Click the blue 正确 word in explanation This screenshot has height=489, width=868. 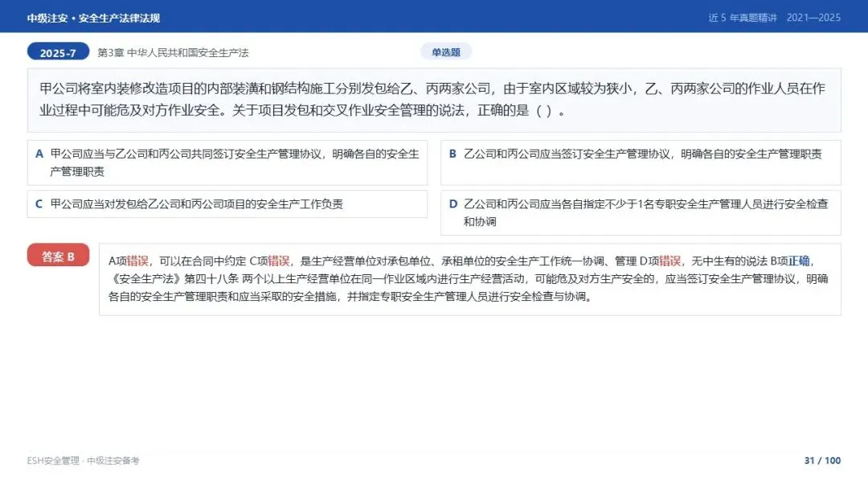click(799, 261)
